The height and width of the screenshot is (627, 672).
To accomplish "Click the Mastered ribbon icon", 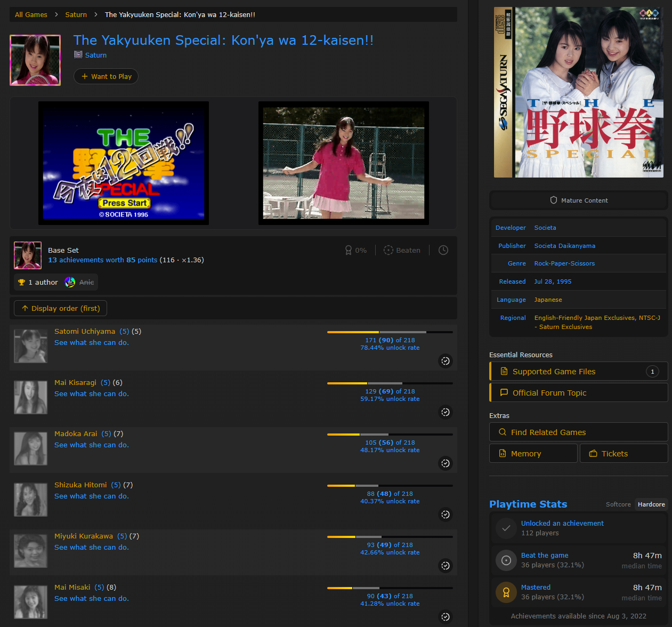I will click(506, 592).
